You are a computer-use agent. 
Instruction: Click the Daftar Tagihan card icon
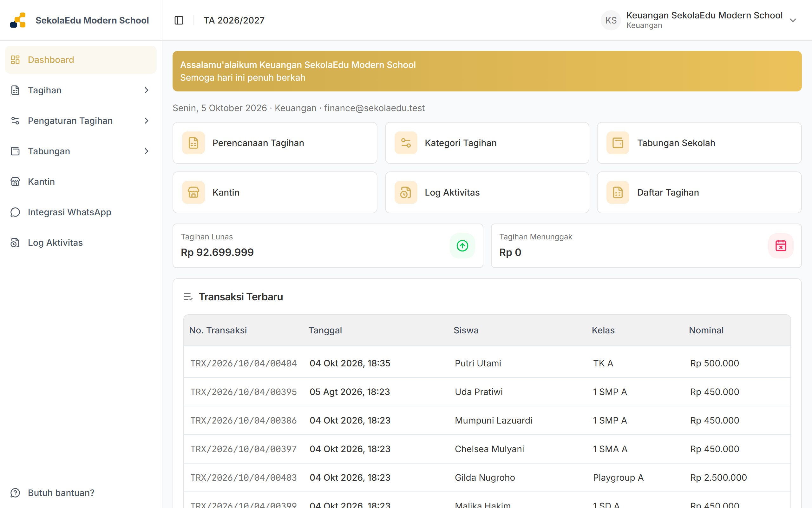(618, 192)
